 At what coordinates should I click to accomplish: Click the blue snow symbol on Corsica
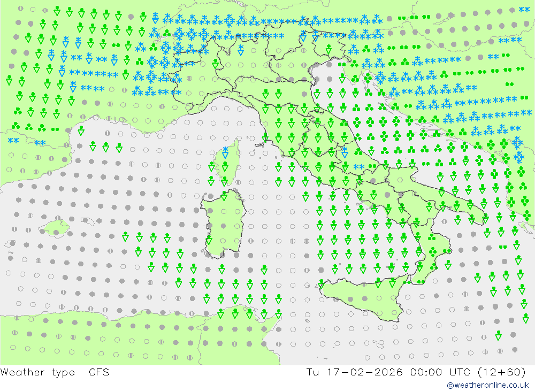click(225, 152)
